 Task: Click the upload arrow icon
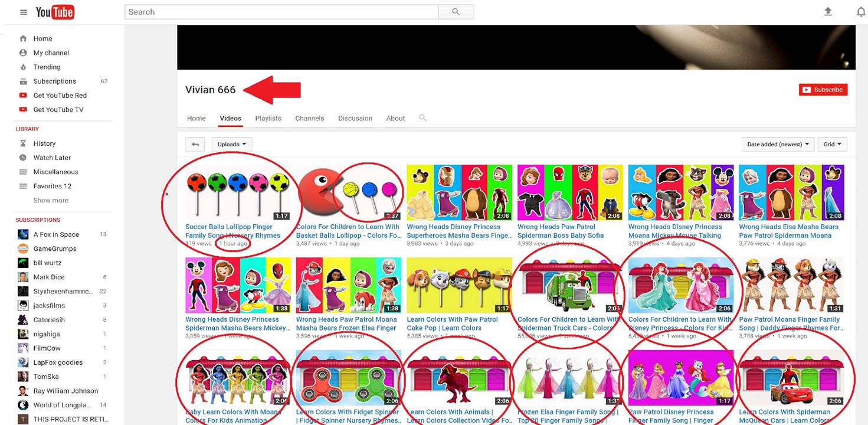[828, 12]
